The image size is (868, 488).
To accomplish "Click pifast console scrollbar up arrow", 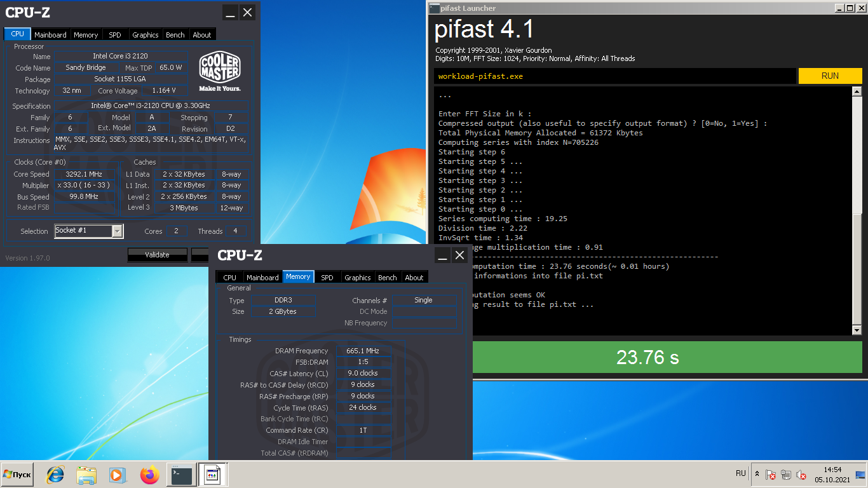I will 856,92.
